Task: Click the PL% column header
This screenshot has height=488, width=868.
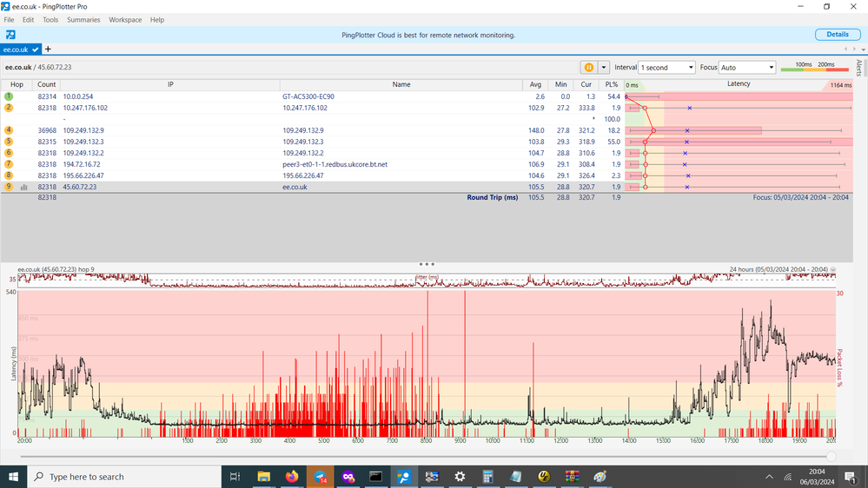Action: pyautogui.click(x=611, y=84)
